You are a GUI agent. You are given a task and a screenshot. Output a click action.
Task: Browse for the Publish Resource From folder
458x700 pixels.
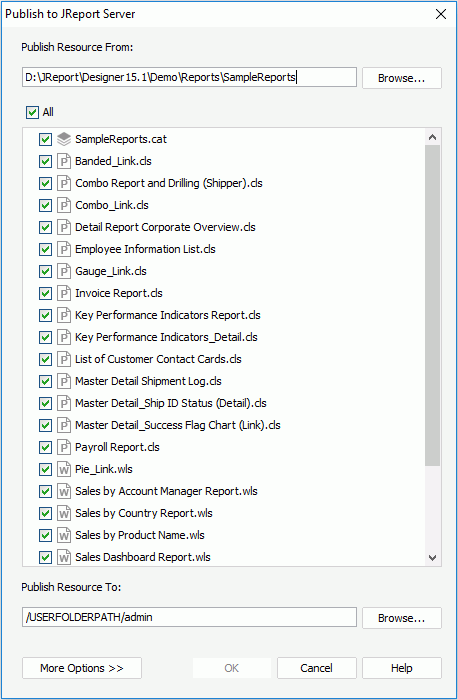pos(402,78)
